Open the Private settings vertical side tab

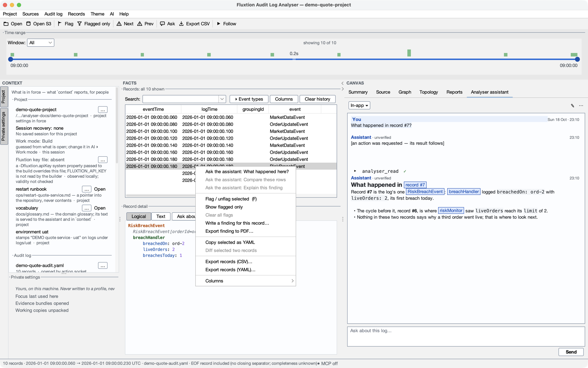(x=3, y=126)
